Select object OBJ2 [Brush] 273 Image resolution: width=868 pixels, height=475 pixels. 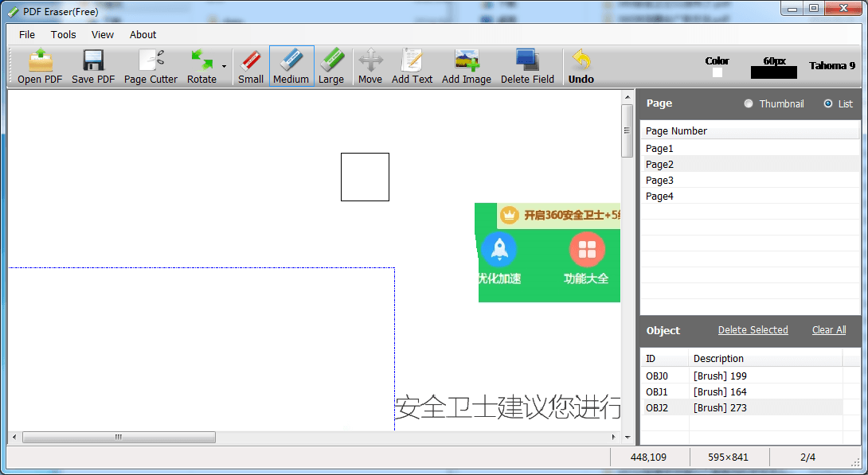click(742, 408)
